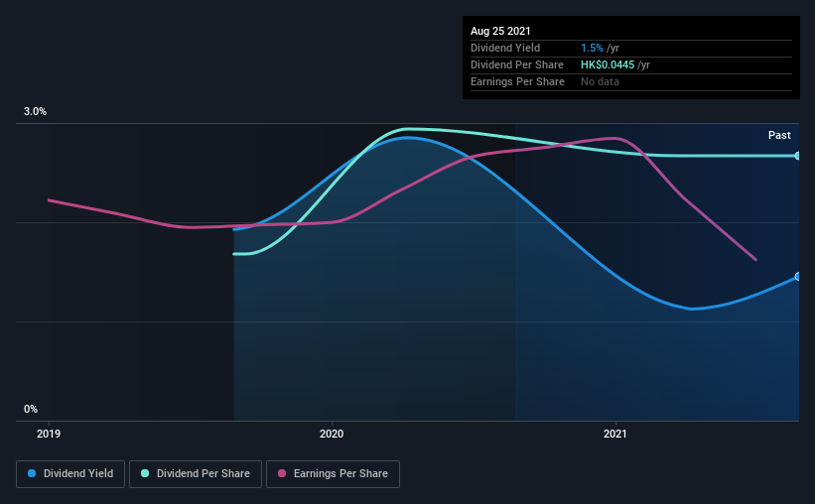
Task: Click the Dividend Yield endpoint marker dot
Action: [x=798, y=277]
